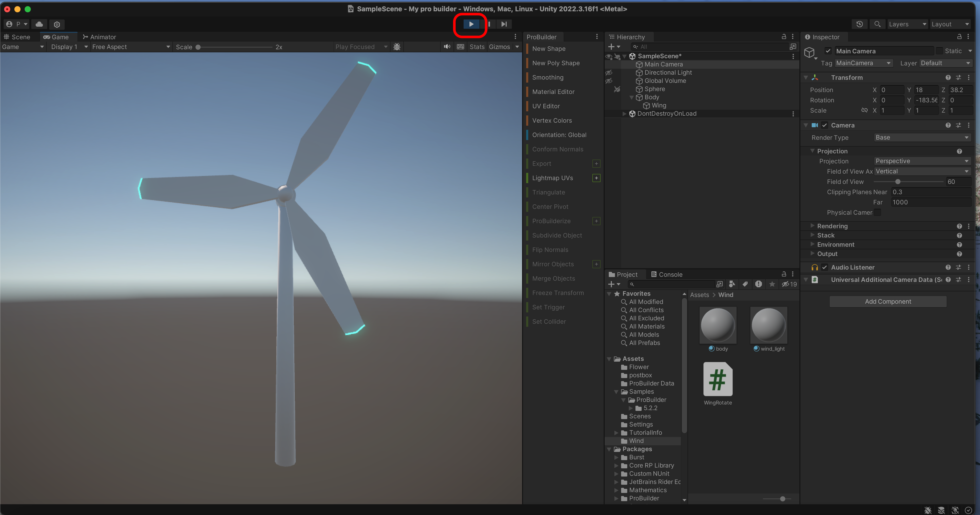Disable the Audio Listener component checkbox
980x515 pixels.
(824, 268)
